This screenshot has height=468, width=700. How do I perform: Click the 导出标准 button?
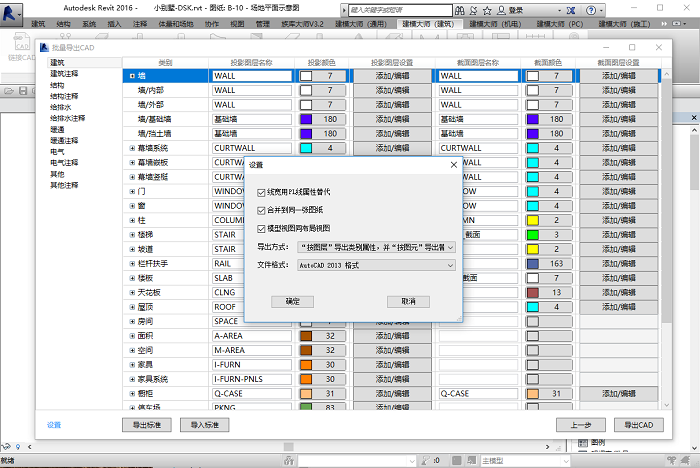tap(147, 425)
